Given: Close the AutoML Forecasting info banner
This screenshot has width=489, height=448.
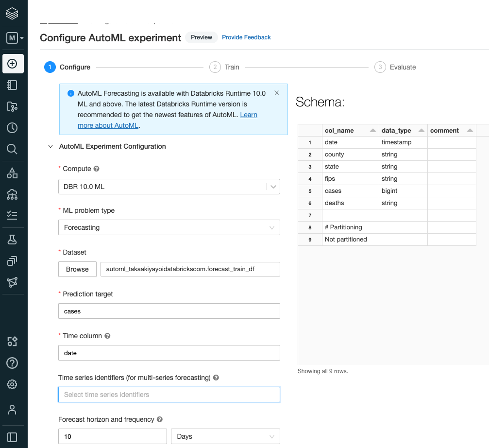Looking at the screenshot, I should [x=277, y=93].
